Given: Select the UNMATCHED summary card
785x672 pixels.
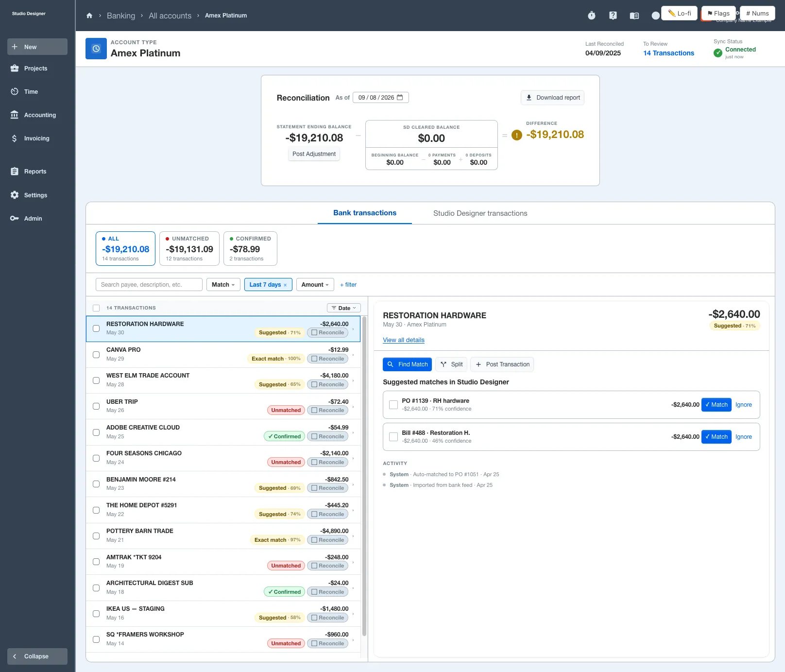Looking at the screenshot, I should point(189,249).
